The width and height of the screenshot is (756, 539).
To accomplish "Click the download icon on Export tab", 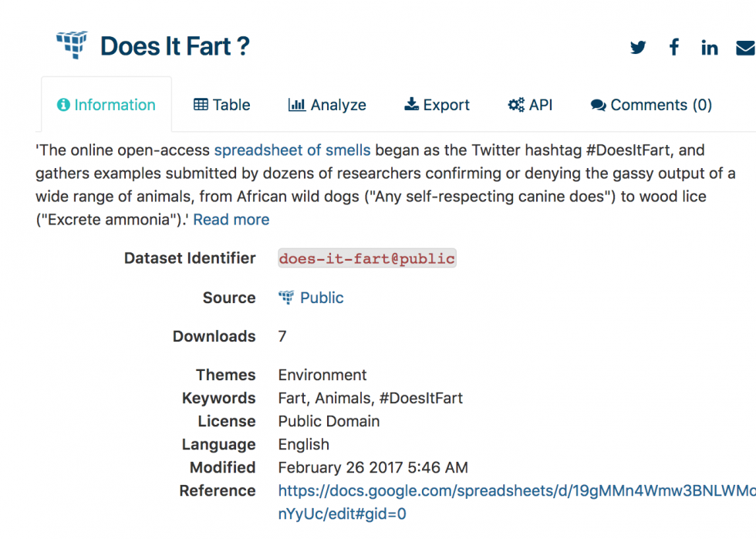I will pos(411,104).
